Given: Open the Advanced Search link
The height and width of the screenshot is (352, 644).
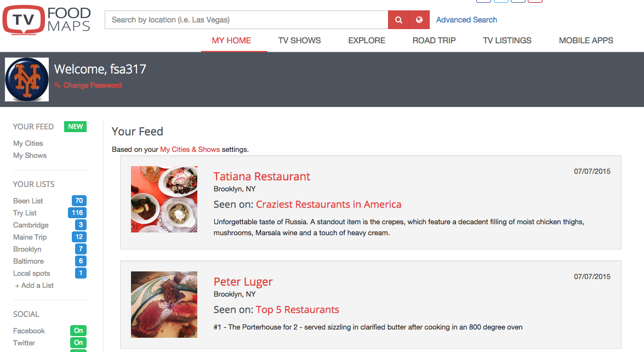Looking at the screenshot, I should pos(466,20).
